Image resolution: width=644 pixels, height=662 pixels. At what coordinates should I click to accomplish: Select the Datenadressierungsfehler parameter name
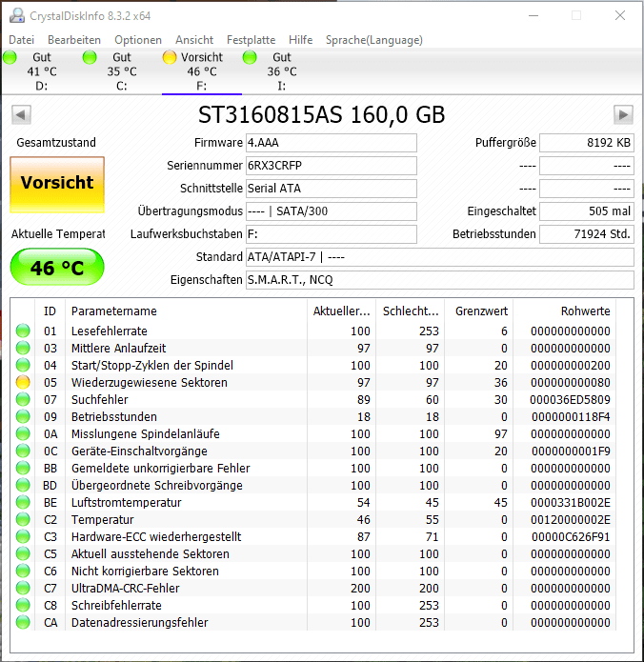140,623
